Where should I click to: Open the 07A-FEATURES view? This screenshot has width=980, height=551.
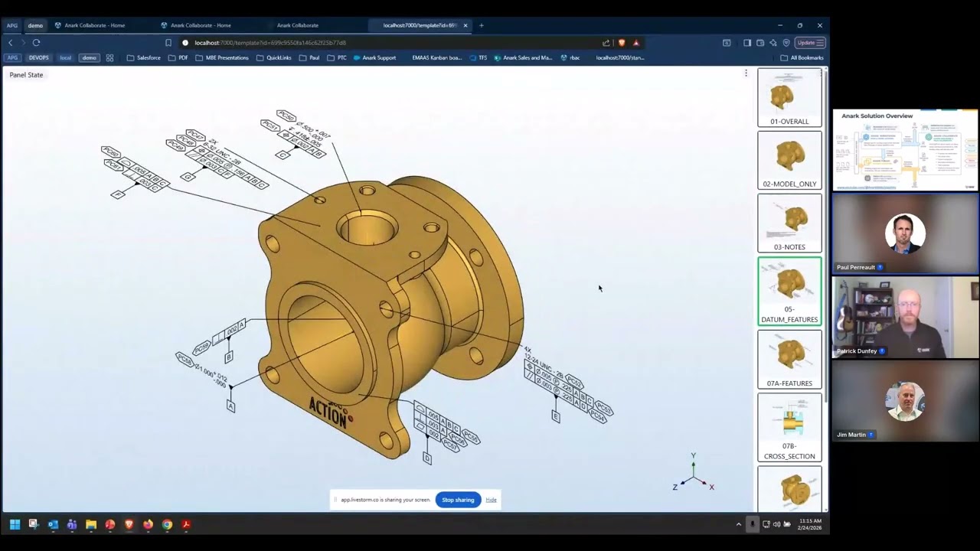click(789, 360)
